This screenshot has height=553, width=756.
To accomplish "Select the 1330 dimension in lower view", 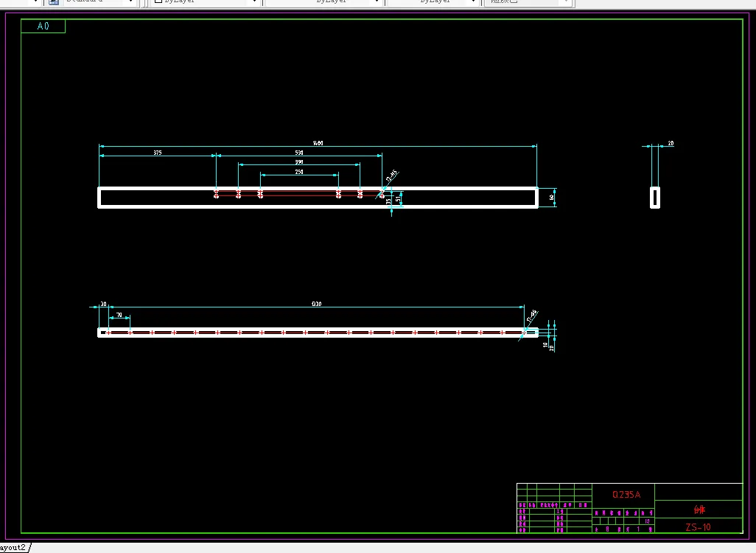I will point(316,304).
